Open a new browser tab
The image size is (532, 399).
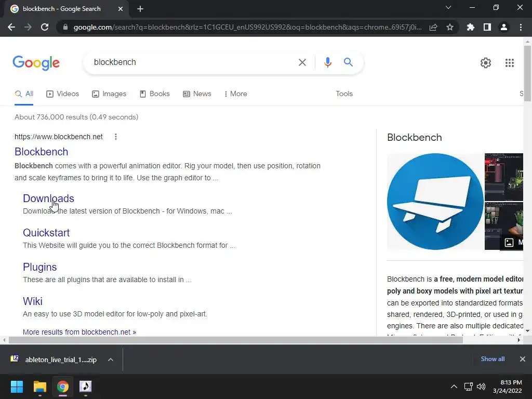tap(140, 9)
